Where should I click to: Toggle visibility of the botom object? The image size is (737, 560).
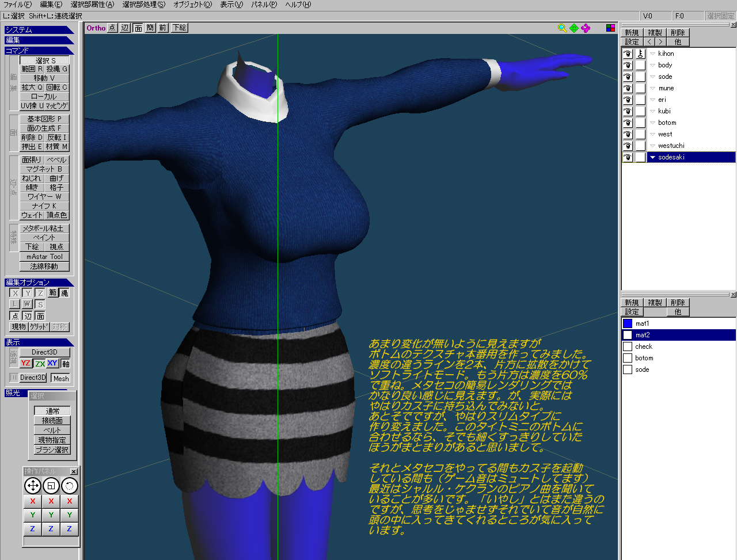[628, 123]
